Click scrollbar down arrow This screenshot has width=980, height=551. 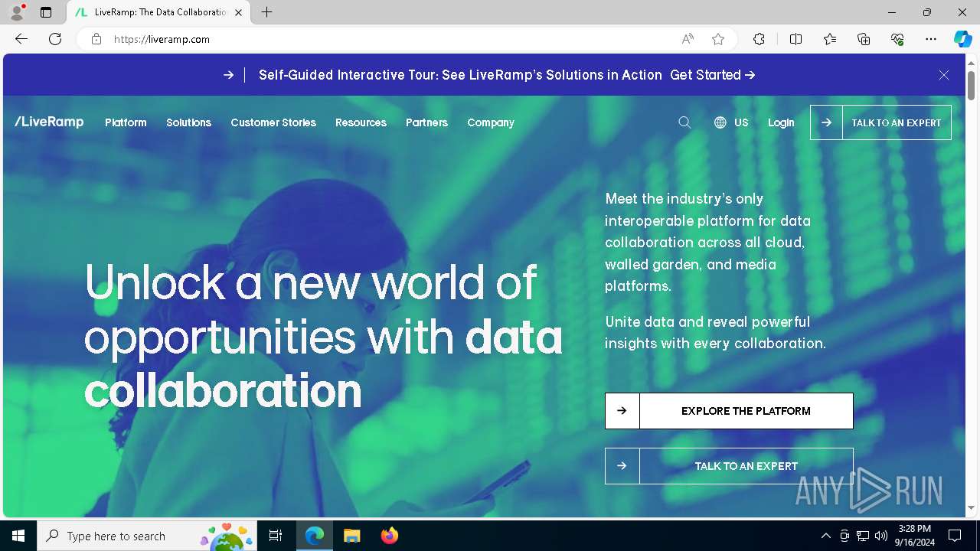[x=971, y=507]
